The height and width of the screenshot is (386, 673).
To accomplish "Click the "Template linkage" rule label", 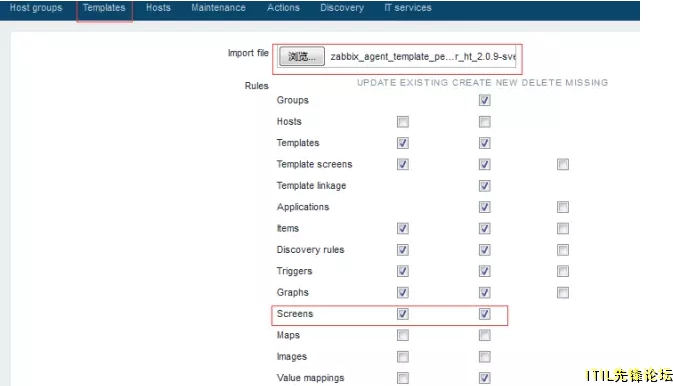I will pos(311,186).
